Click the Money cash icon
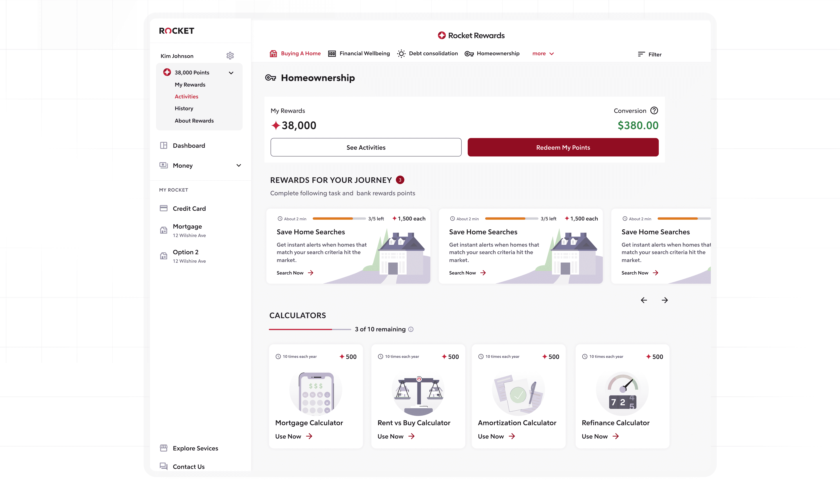This screenshot has width=840, height=504. pyautogui.click(x=164, y=165)
